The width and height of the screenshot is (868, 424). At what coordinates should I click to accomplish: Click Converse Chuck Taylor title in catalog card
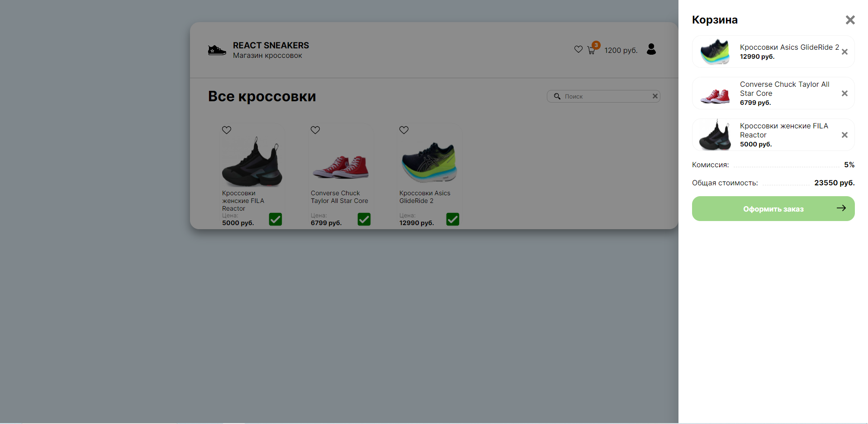[x=339, y=197]
